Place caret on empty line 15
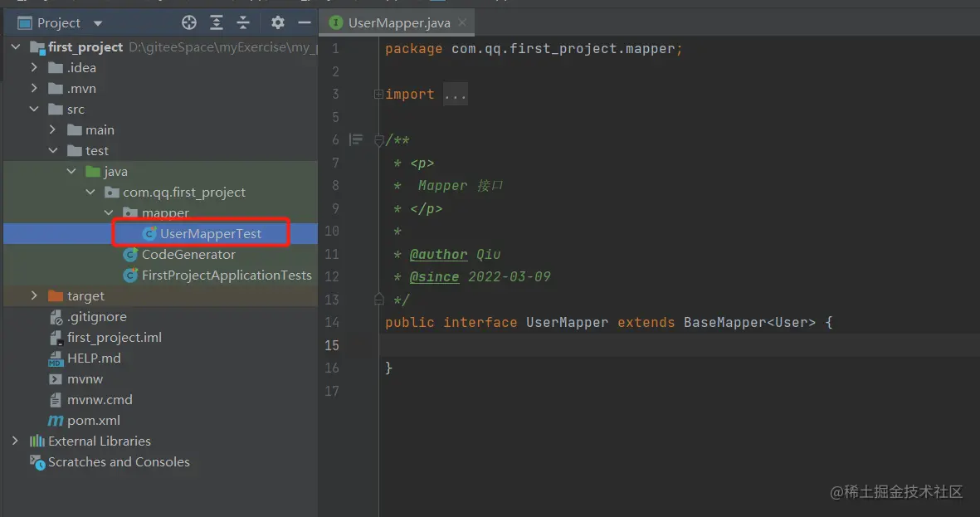Image resolution: width=980 pixels, height=517 pixels. (680, 345)
